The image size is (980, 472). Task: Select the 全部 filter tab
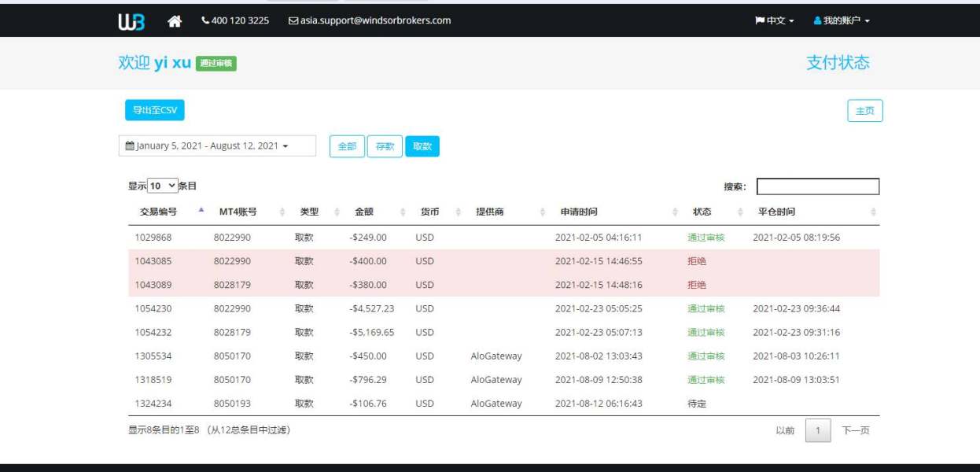[x=347, y=146]
